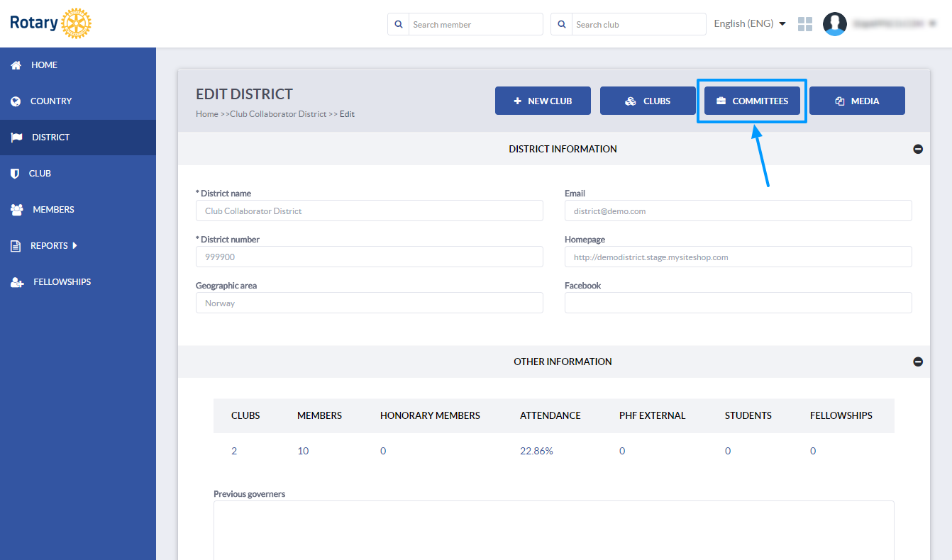952x560 pixels.
Task: Click the District name input field
Action: pyautogui.click(x=370, y=211)
